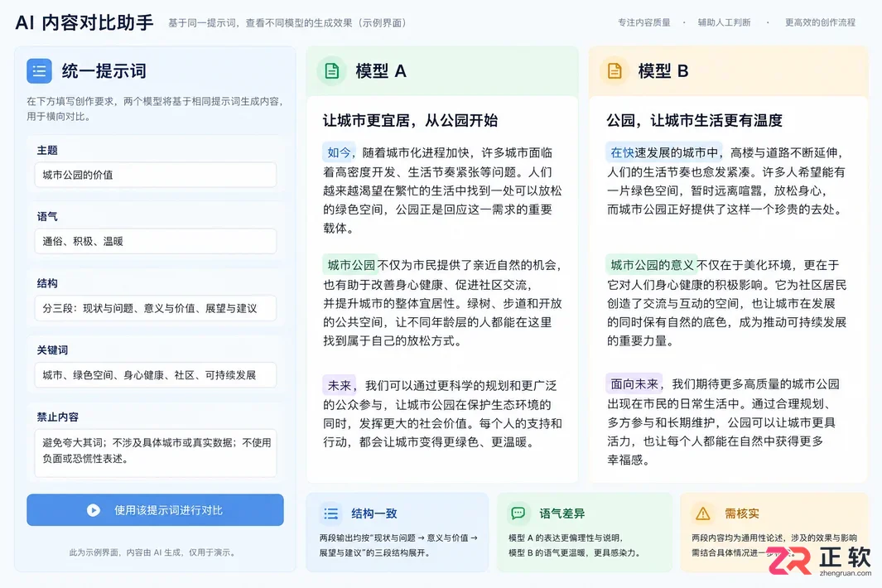This screenshot has height=588, width=882.
Task: Click the 语气 field label
Action: (x=47, y=217)
